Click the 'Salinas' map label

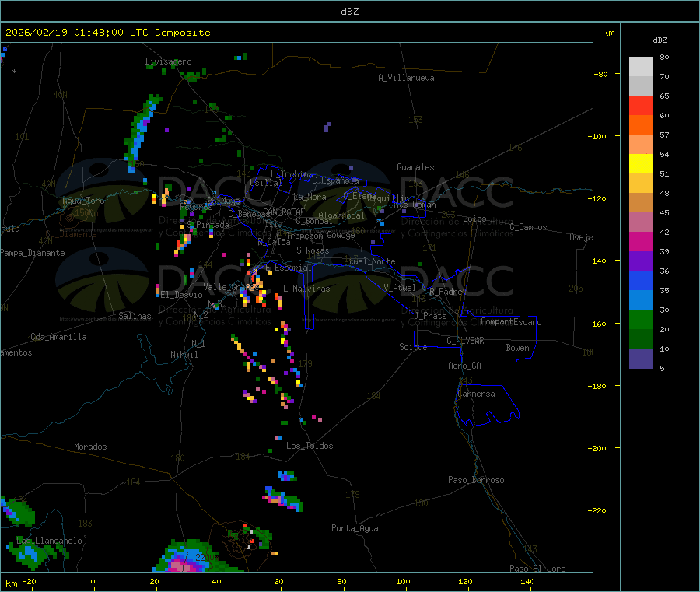[x=135, y=316]
